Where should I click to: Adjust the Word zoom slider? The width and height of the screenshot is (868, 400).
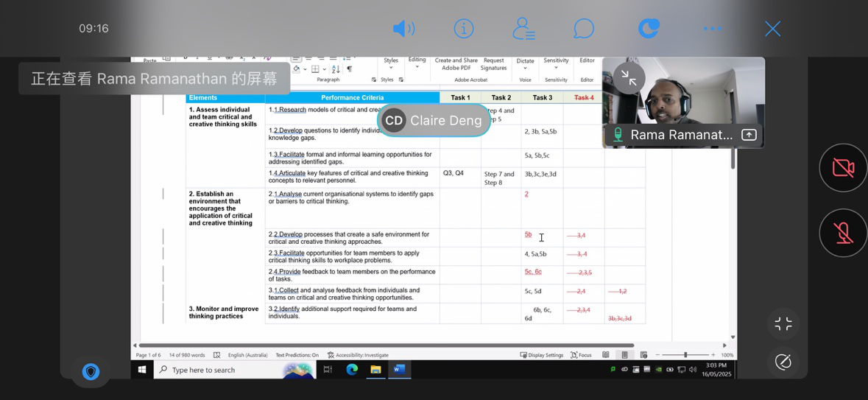685,355
